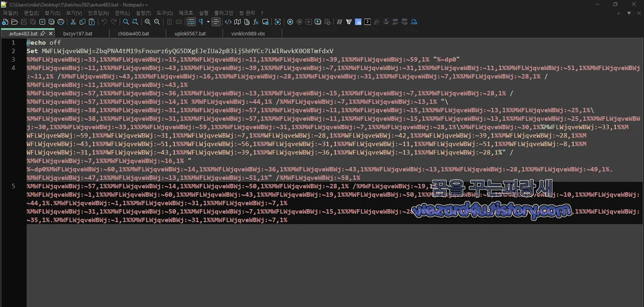Image resolution: width=644 pixels, height=307 pixels.
Task: Open the 창 관리 menu
Action: point(247,13)
